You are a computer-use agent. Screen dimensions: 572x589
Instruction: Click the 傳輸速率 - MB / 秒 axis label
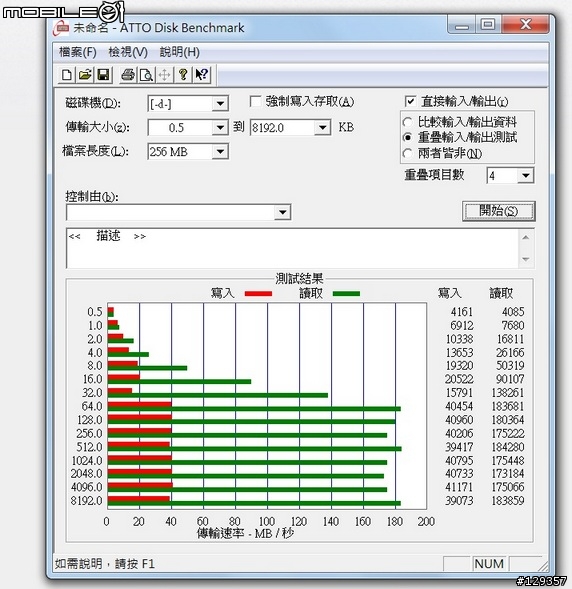click(245, 533)
